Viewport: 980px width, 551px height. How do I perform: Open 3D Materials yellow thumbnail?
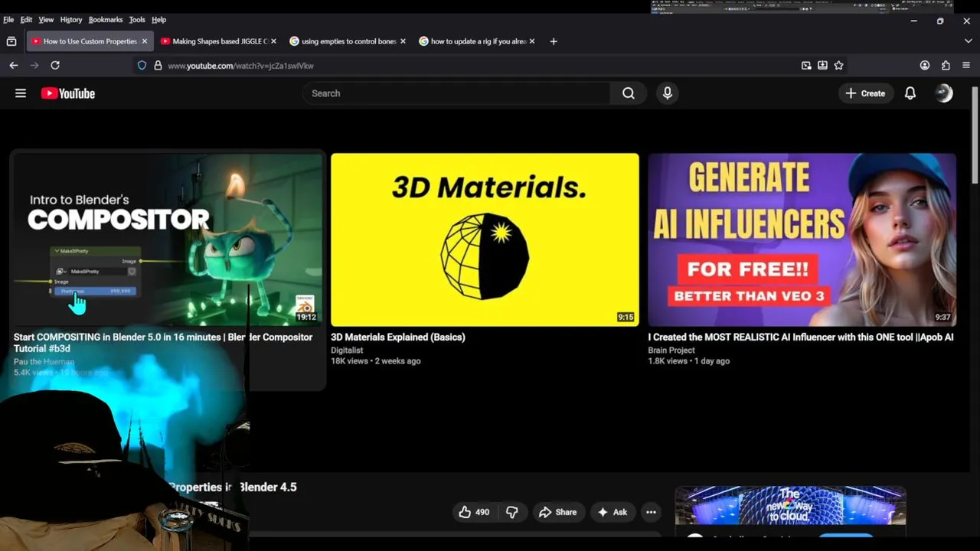(x=485, y=240)
